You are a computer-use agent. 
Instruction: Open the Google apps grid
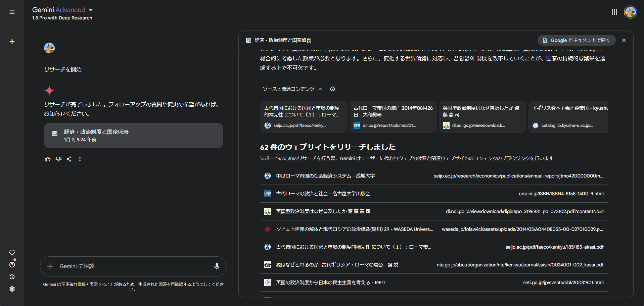[614, 12]
